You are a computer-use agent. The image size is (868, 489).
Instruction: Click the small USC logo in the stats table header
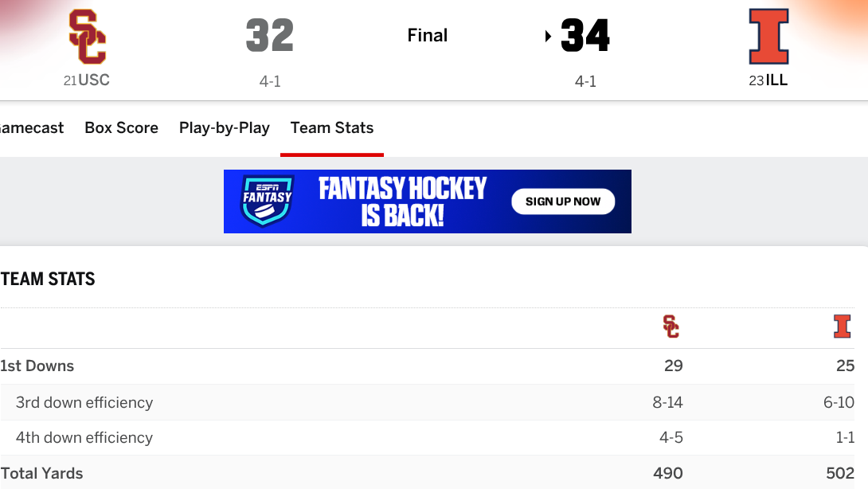click(x=671, y=327)
